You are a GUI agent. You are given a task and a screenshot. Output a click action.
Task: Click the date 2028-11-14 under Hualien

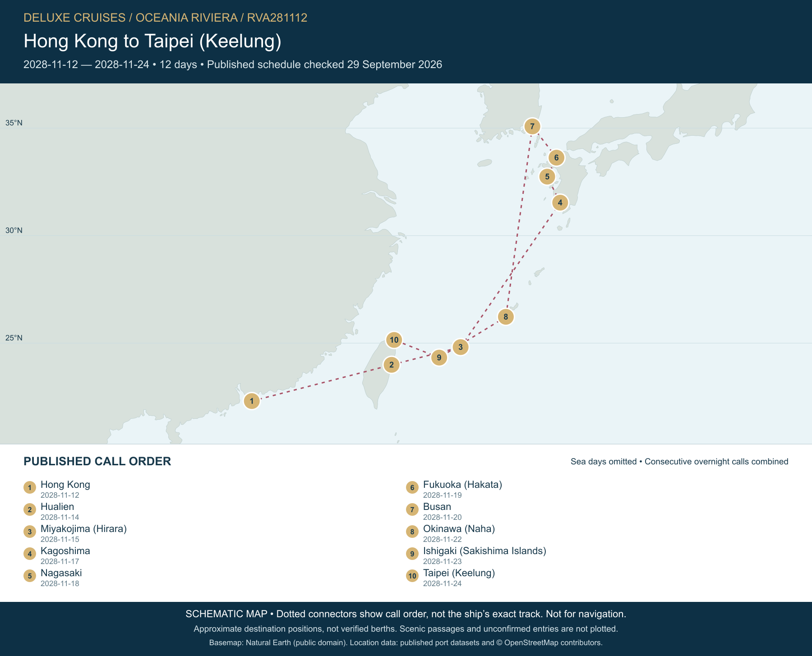pos(60,517)
